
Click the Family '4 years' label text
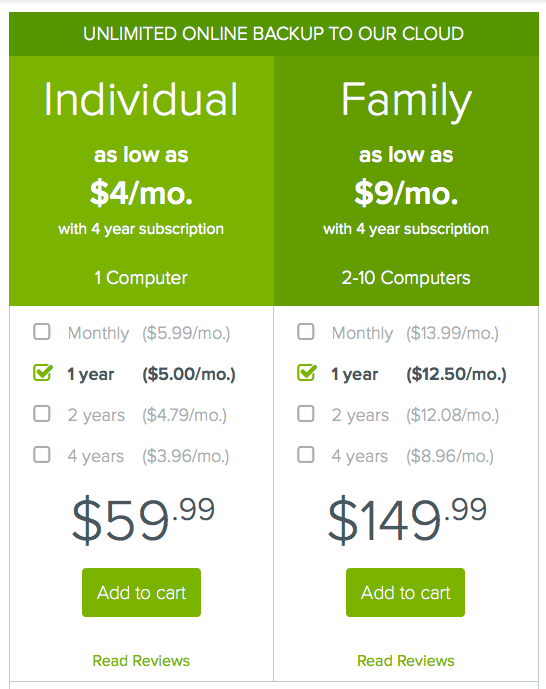pos(360,456)
